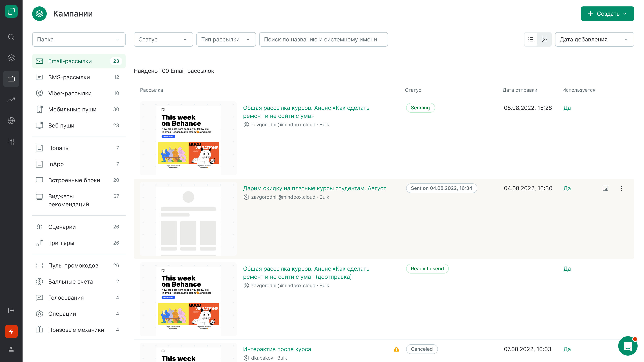Image resolution: width=644 pixels, height=362 pixels.
Task: Select Голосования in the category list
Action: [x=79, y=298]
